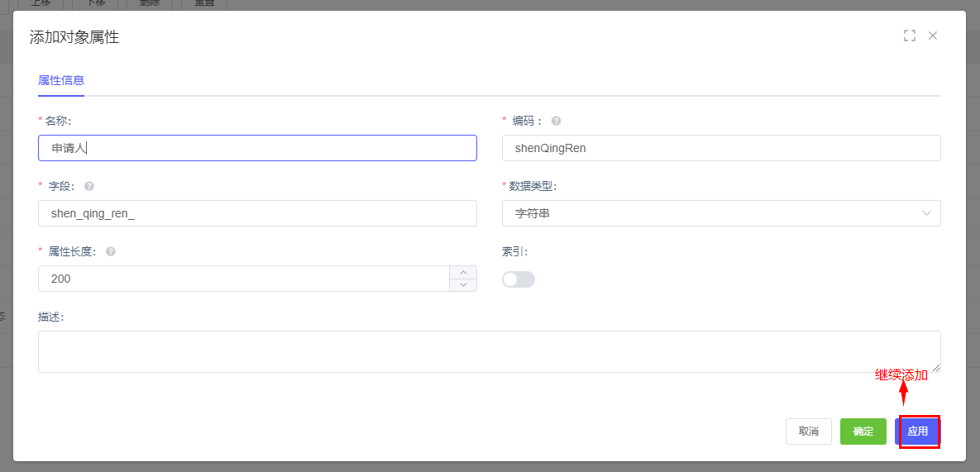
Task: Focus the 名称 field containing 申请人
Action: 257,148
